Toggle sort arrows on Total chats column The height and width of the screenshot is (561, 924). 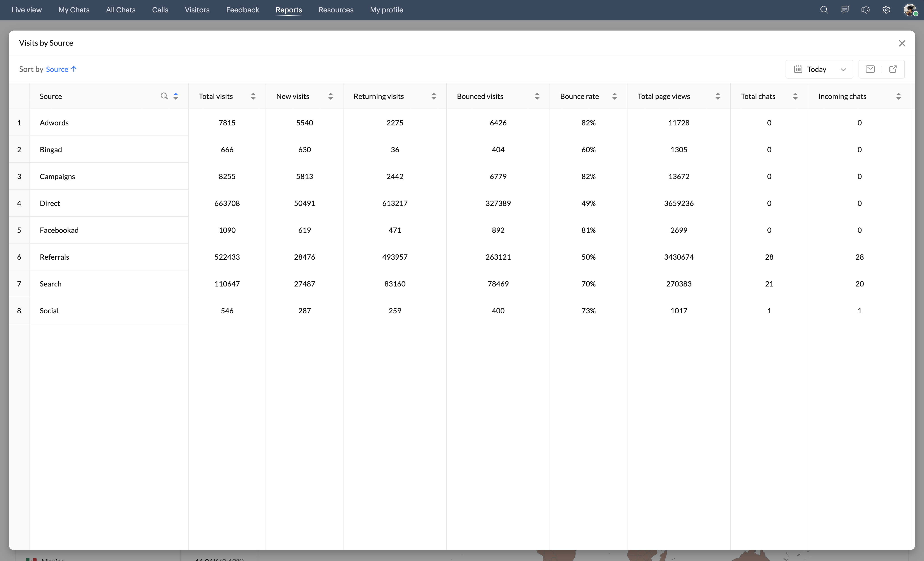(795, 96)
